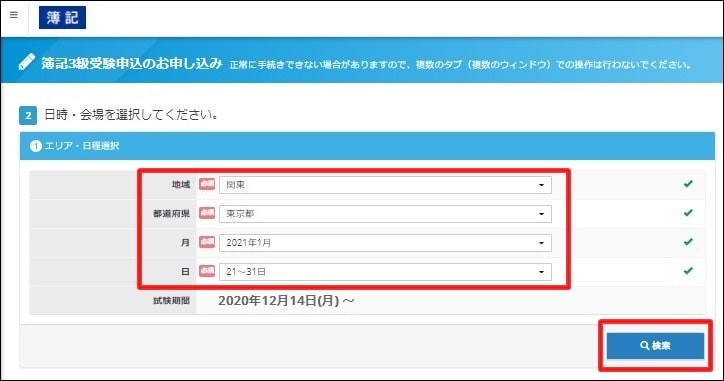Click the 都道府県 field label

tap(171, 213)
